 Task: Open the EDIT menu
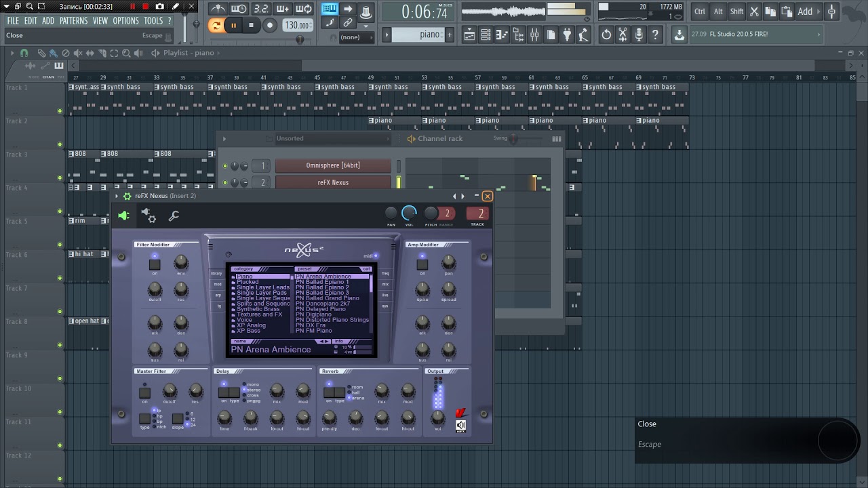(x=31, y=21)
